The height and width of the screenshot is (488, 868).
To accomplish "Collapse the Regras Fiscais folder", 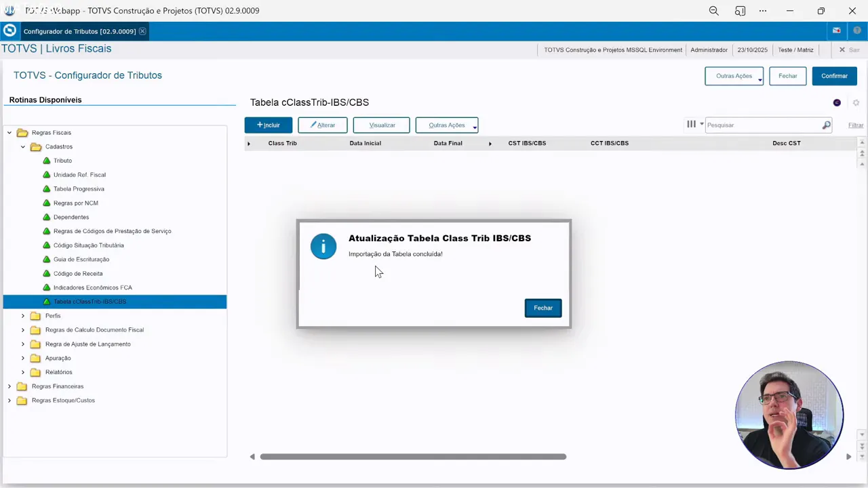I will (x=9, y=133).
